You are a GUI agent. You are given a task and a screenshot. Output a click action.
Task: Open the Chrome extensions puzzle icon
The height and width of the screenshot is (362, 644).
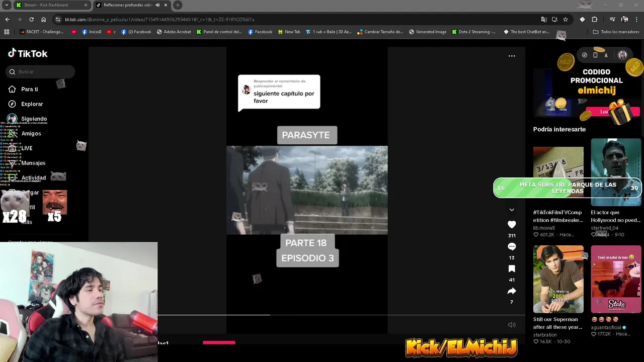(594, 19)
